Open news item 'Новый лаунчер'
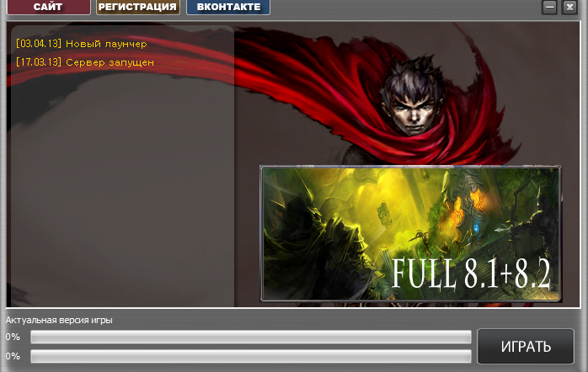 click(82, 44)
